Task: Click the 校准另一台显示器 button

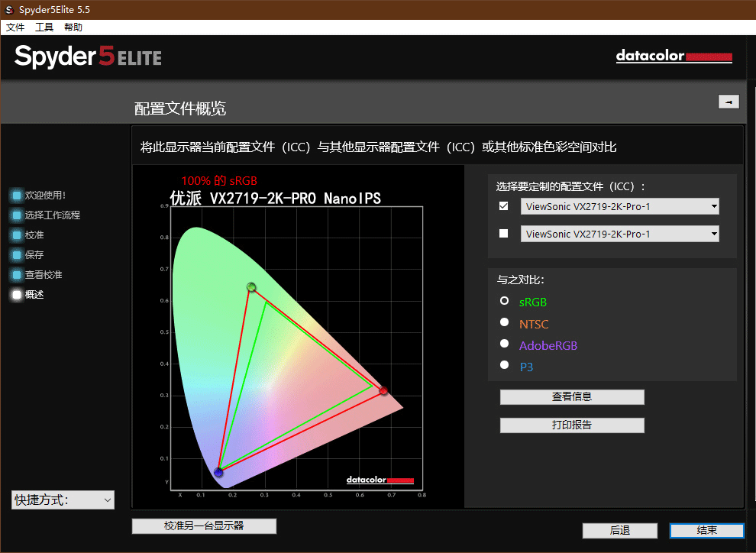Action: click(x=204, y=526)
